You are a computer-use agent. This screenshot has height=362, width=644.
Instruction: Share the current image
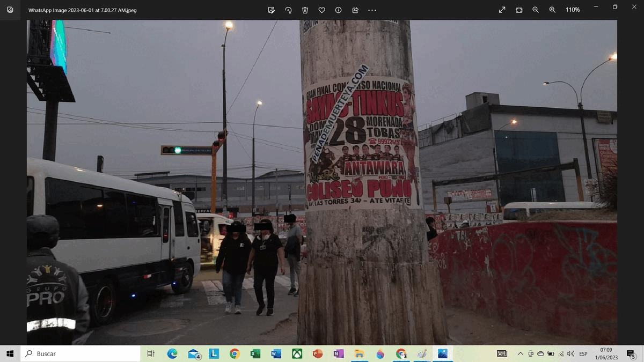355,10
